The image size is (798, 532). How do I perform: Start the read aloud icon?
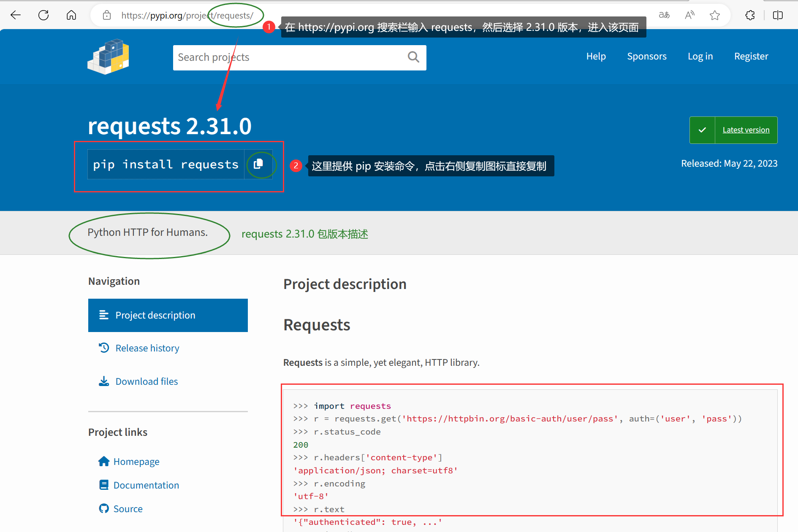coord(689,16)
